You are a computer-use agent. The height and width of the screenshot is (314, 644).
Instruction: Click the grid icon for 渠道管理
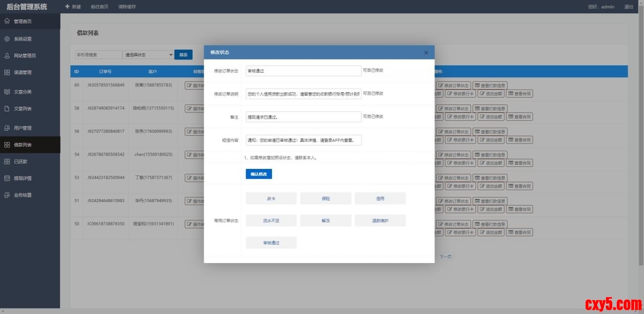tap(7, 72)
